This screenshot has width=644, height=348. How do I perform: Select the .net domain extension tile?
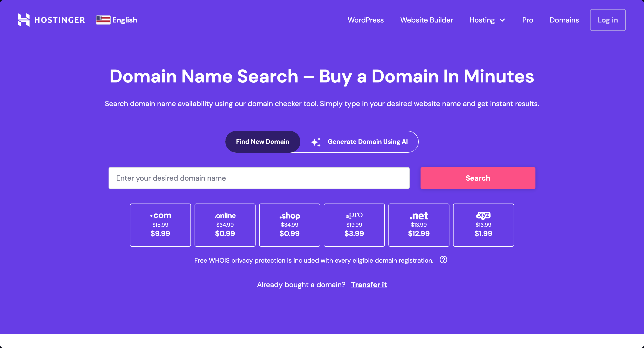click(419, 225)
